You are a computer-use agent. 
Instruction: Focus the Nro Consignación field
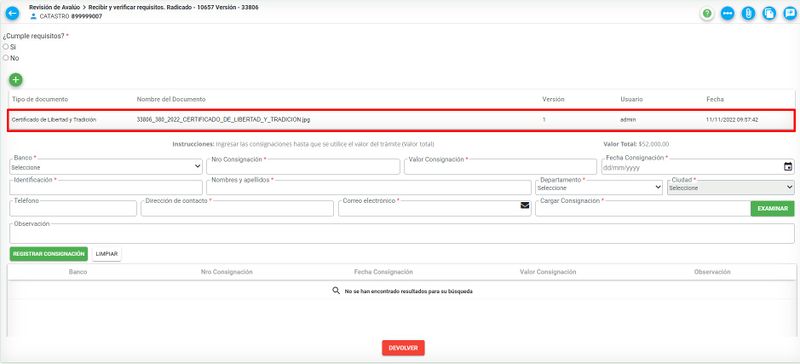(x=303, y=166)
